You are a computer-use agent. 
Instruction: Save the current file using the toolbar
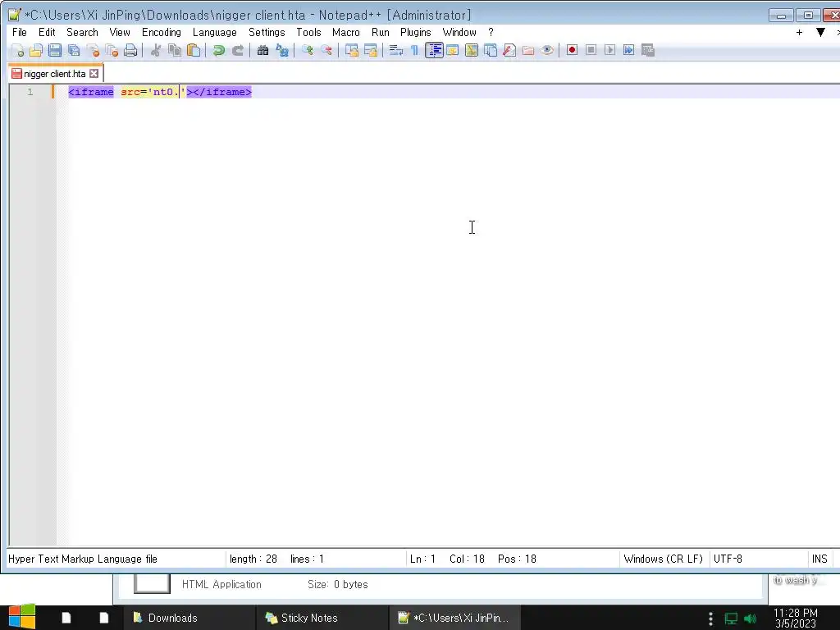55,50
